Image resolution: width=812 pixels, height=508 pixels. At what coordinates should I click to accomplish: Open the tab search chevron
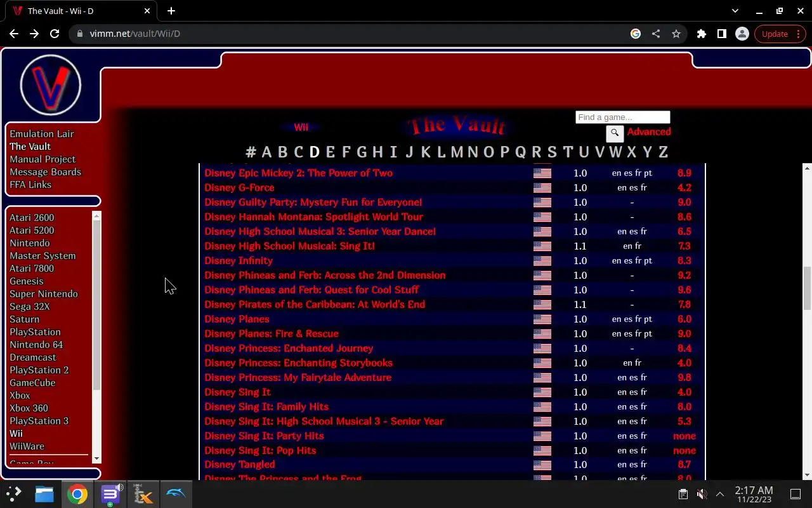[x=735, y=11]
